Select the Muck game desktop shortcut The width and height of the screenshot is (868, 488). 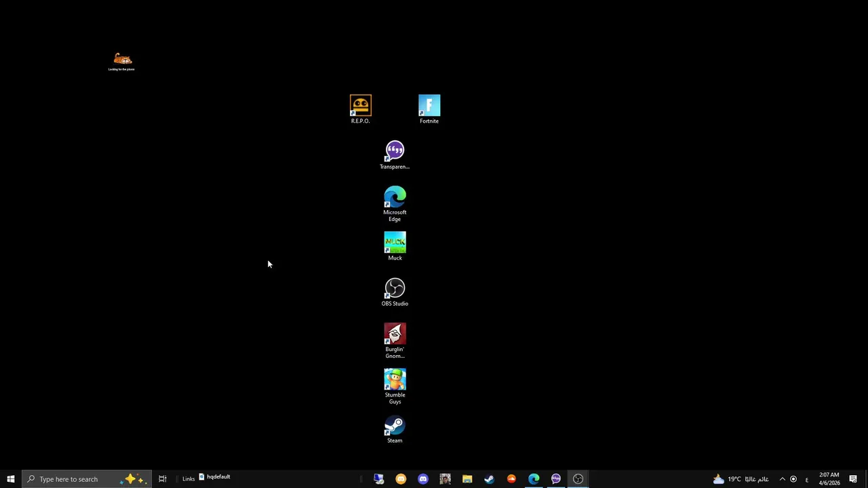[x=395, y=247]
